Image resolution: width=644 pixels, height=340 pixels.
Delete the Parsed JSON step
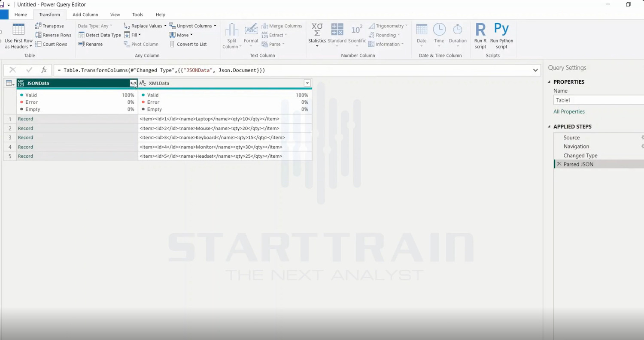click(559, 164)
